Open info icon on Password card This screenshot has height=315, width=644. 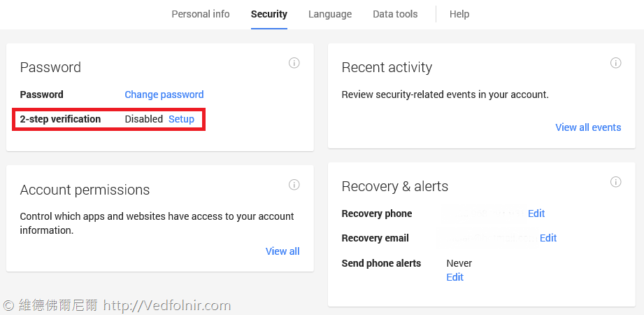coord(294,63)
